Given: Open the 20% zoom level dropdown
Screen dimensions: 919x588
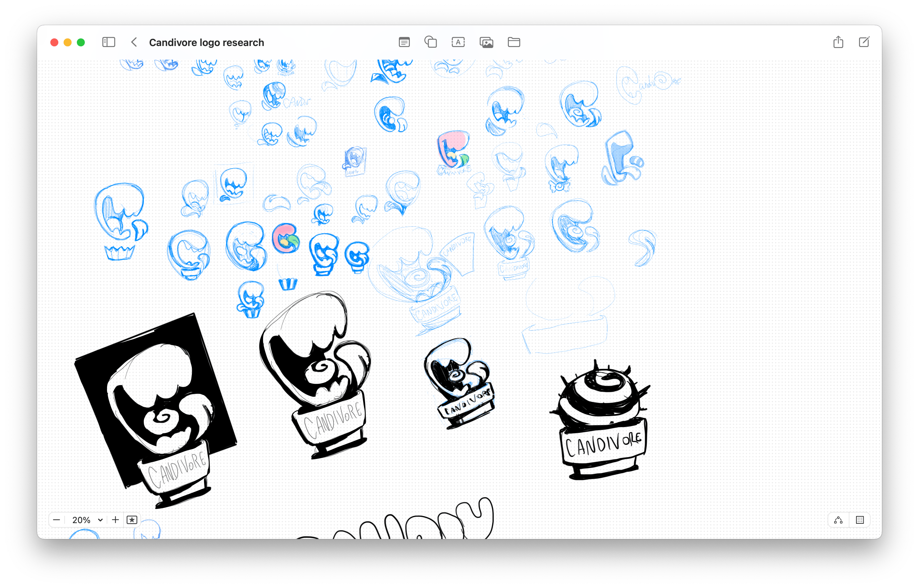Looking at the screenshot, I should (x=87, y=520).
